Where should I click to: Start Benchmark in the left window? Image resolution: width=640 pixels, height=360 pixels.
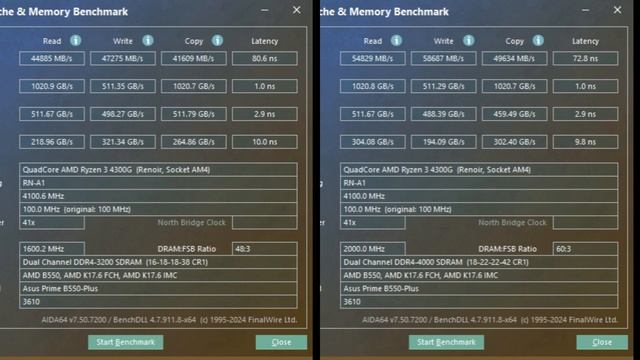point(126,342)
